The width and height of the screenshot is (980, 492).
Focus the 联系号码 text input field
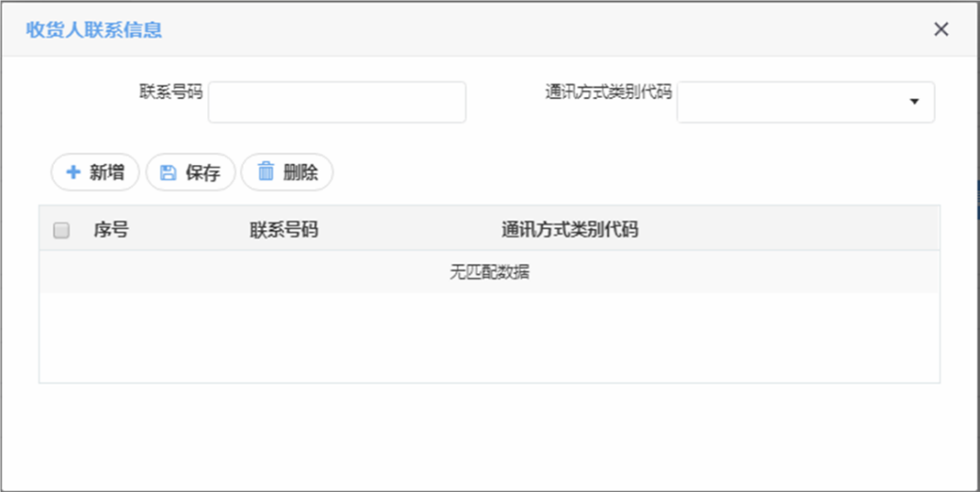tap(336, 102)
